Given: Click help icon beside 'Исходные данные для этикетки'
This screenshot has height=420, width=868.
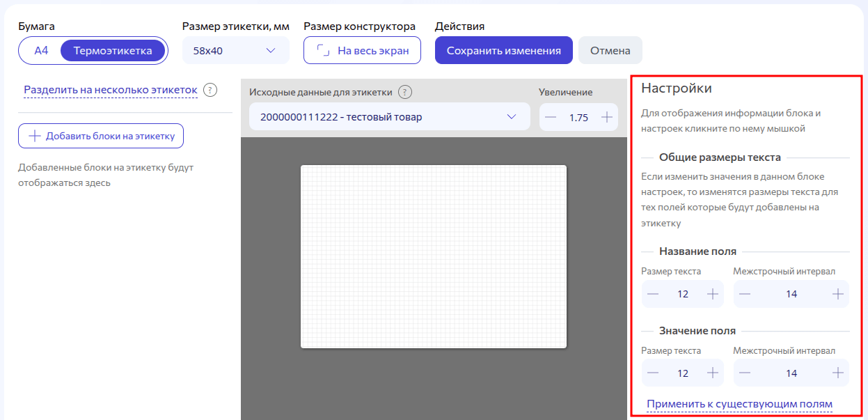Looking at the screenshot, I should [x=405, y=92].
